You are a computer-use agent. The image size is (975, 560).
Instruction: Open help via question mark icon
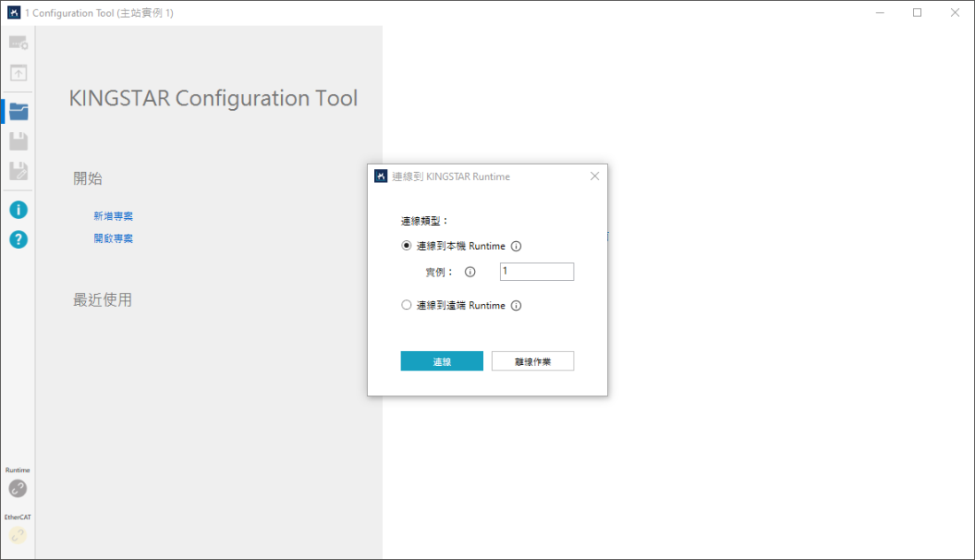[18, 239]
